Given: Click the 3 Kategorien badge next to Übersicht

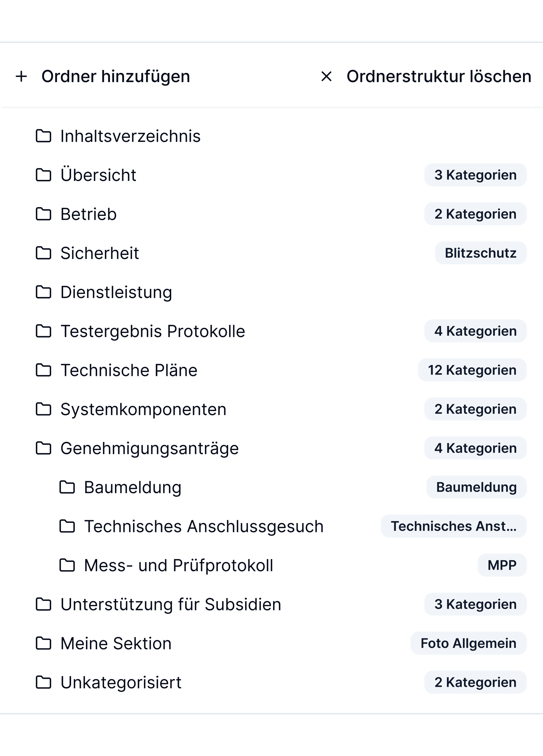Looking at the screenshot, I should [x=475, y=175].
